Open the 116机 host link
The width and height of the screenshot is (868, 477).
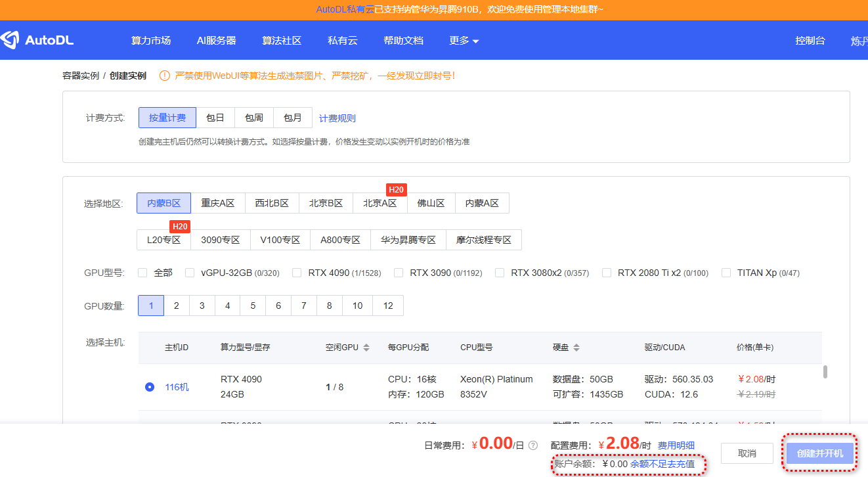tap(177, 387)
